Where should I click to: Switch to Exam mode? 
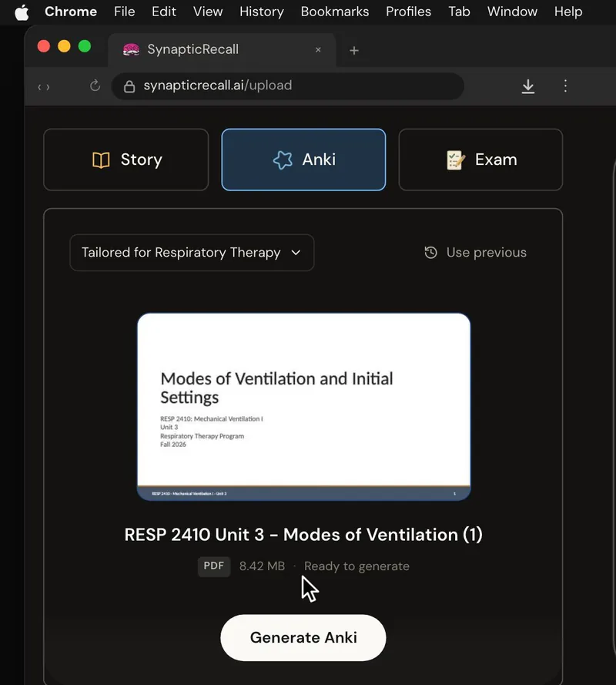coord(480,159)
